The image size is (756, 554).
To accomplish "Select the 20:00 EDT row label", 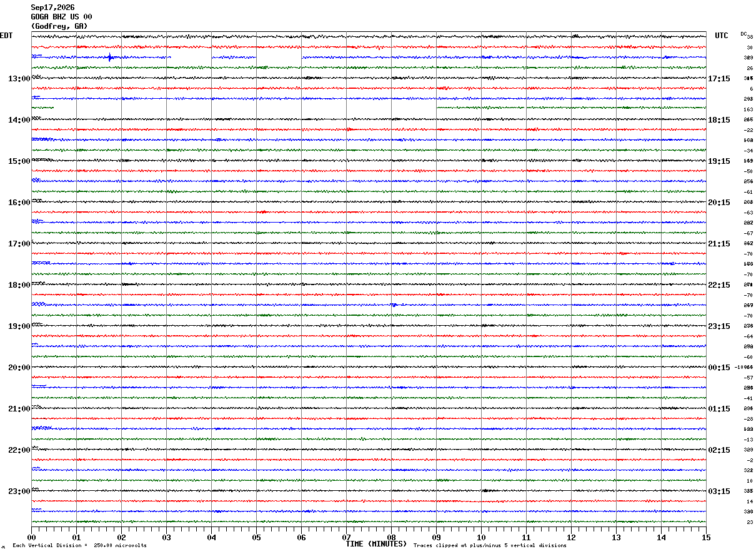I will [x=19, y=368].
